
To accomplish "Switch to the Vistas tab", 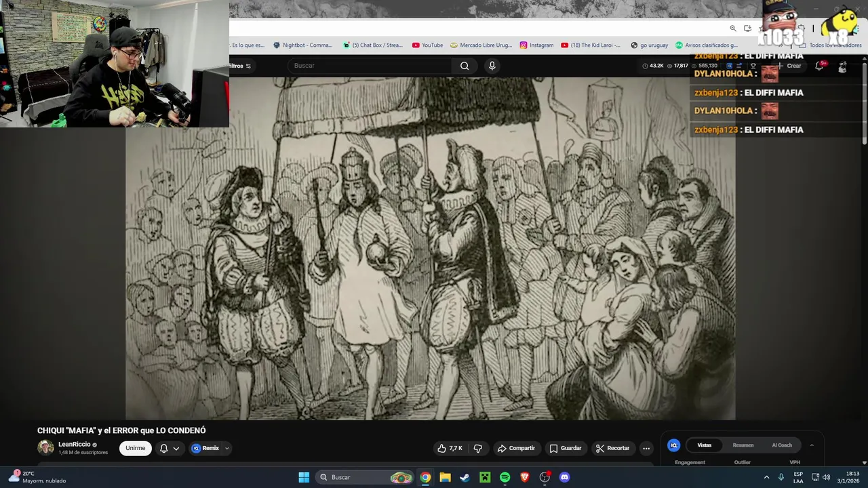I will [705, 445].
